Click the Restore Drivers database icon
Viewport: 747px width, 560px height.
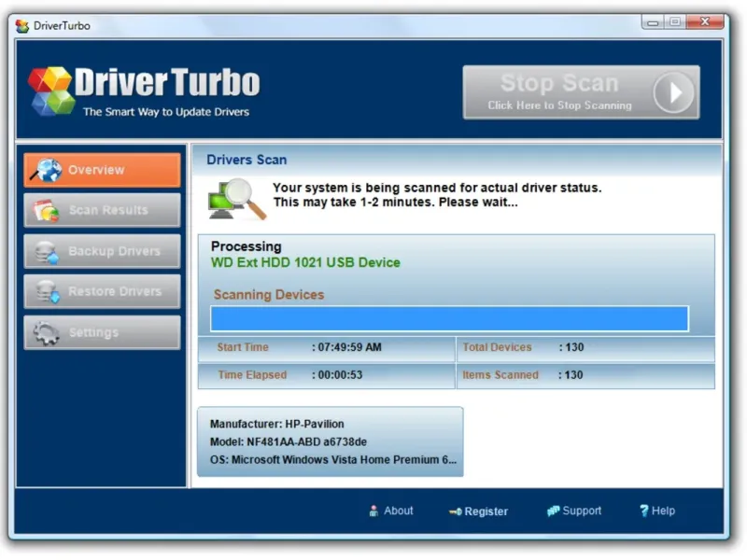pos(48,291)
